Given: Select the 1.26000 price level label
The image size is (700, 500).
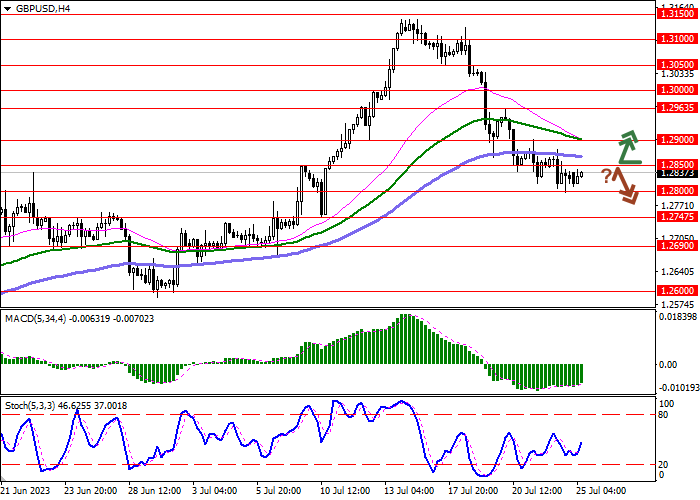Looking at the screenshot, I should 677,291.
